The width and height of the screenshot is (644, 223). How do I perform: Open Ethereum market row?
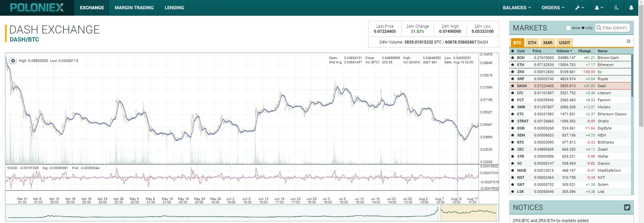[571, 65]
